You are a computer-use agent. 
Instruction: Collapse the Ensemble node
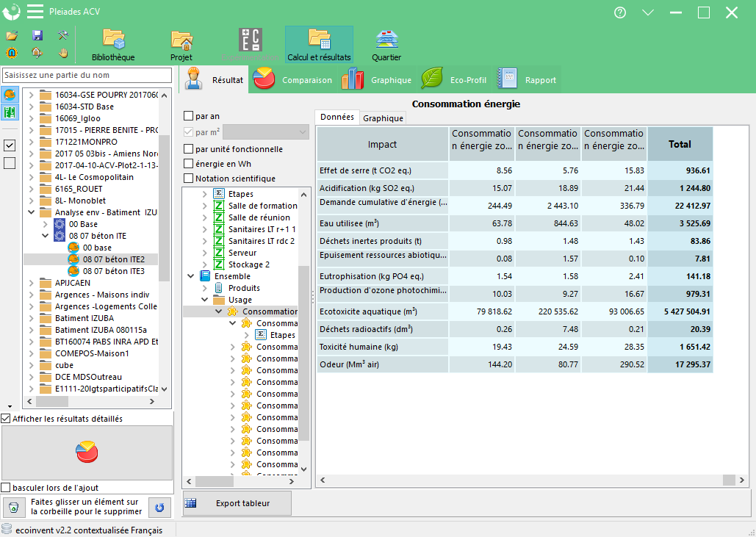(x=191, y=276)
